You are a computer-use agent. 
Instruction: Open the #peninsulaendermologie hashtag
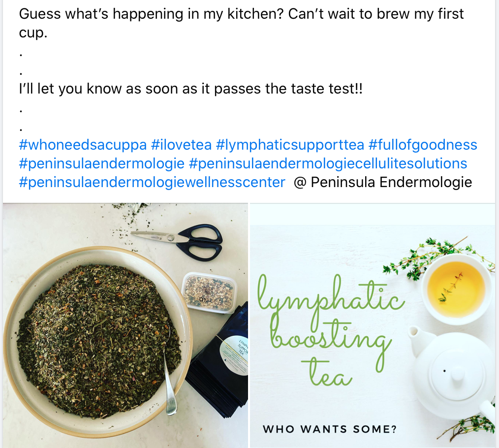(x=102, y=163)
